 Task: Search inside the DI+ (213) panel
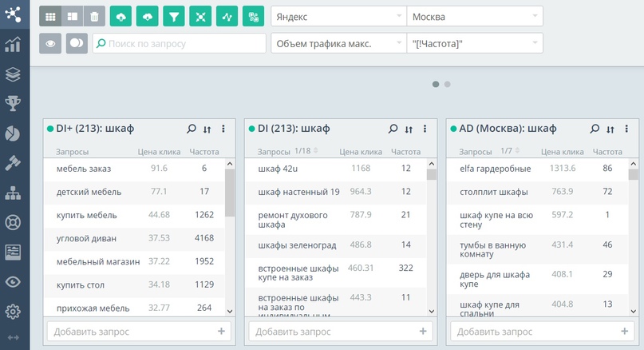pyautogui.click(x=192, y=129)
